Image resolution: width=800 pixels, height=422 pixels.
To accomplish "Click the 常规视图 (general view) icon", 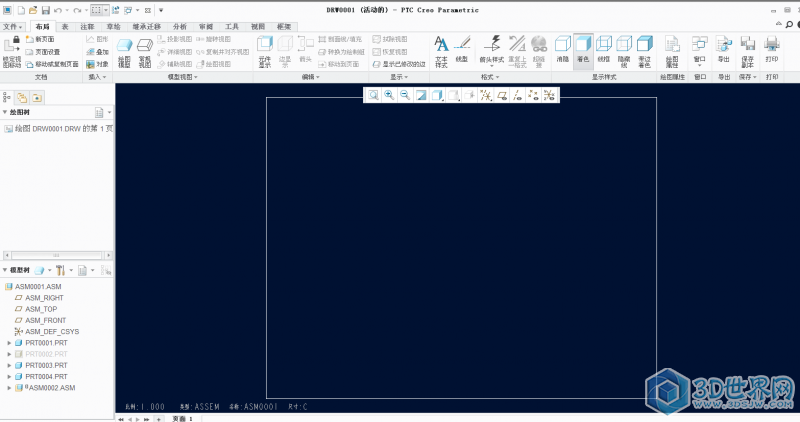I will tap(145, 53).
